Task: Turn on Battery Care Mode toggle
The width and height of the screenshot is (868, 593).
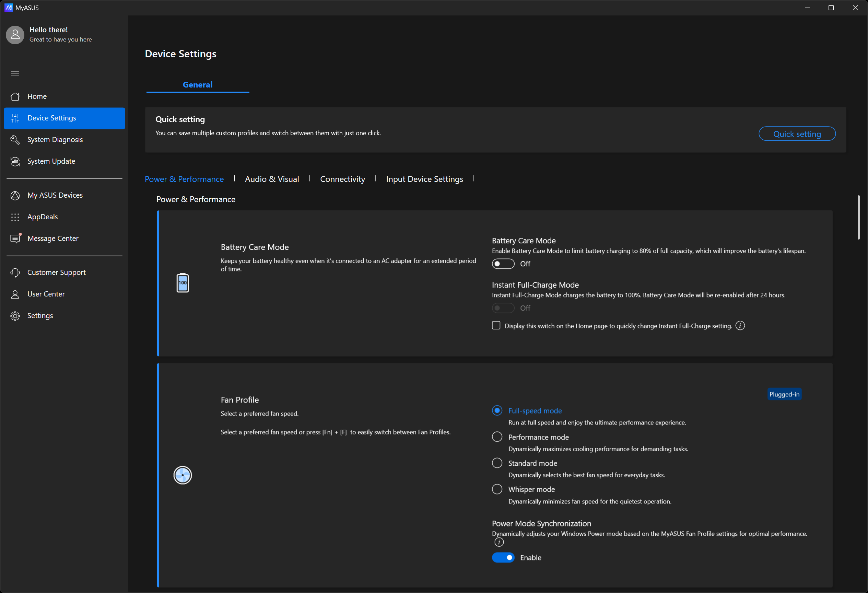Action: (503, 264)
